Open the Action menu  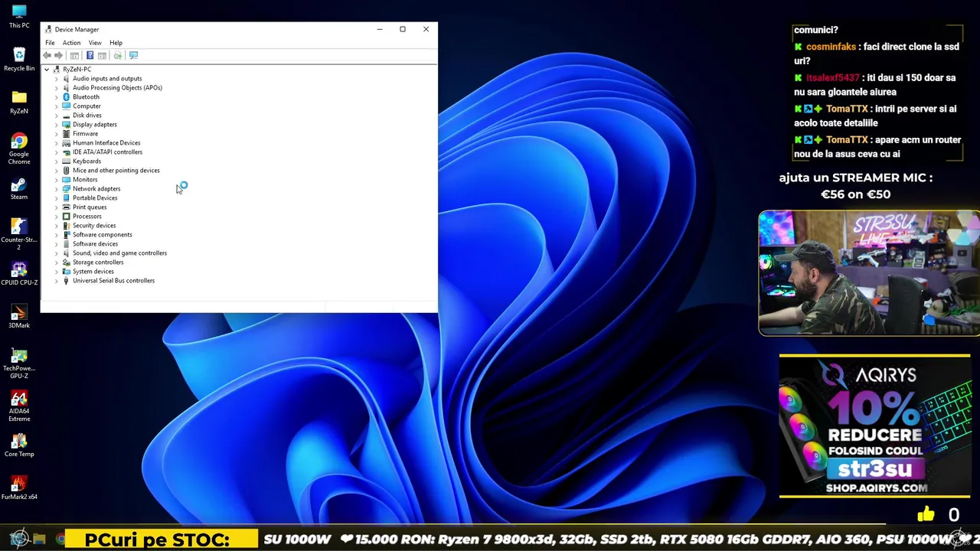71,43
